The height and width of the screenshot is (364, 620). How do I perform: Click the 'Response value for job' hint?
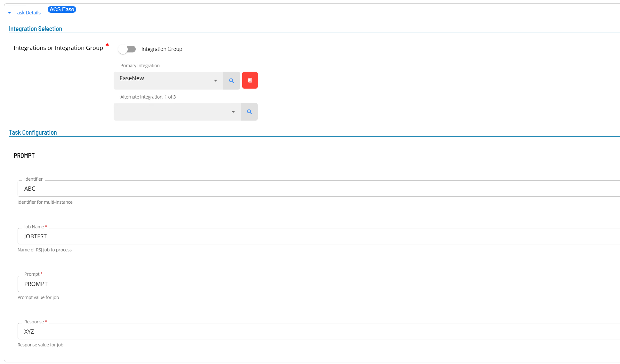(x=40, y=345)
